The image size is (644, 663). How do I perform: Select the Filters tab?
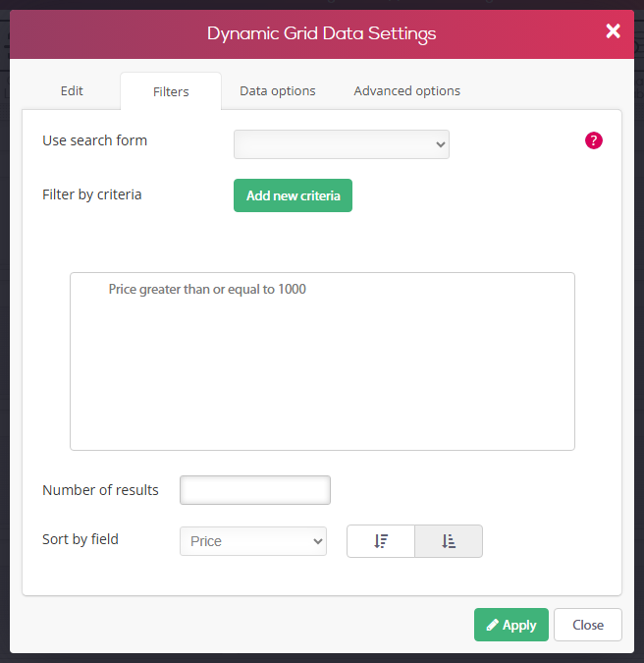point(171,91)
